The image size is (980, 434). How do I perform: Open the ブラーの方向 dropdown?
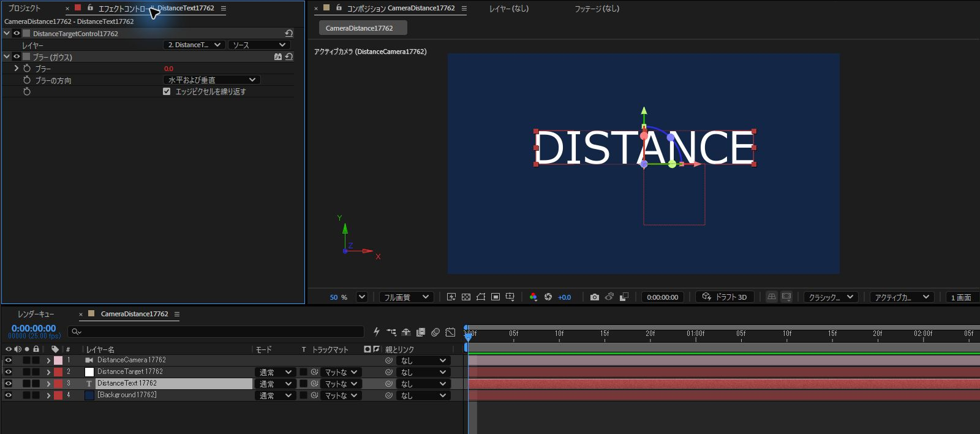212,80
